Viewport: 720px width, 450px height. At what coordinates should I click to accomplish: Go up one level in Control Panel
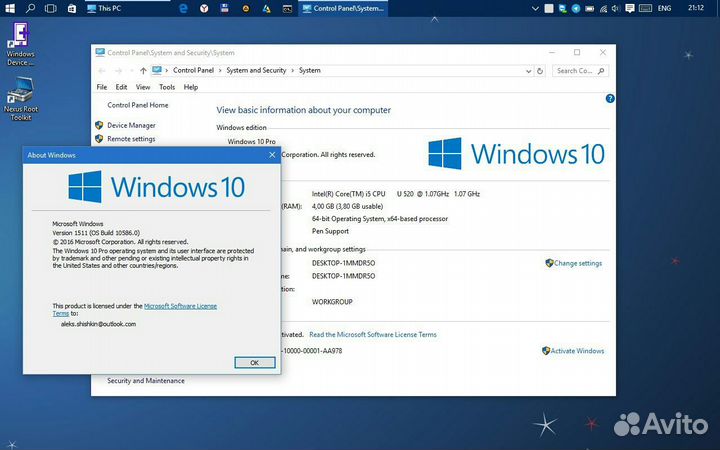(143, 71)
